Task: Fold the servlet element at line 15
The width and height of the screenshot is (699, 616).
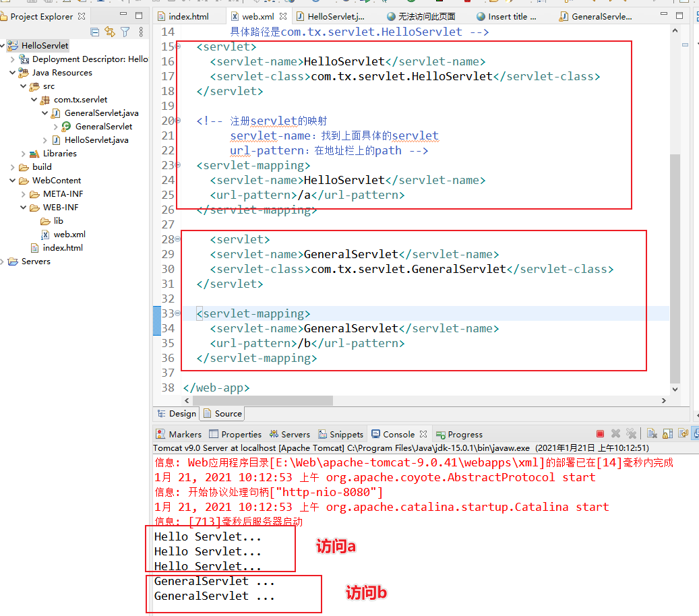Action: 179,46
